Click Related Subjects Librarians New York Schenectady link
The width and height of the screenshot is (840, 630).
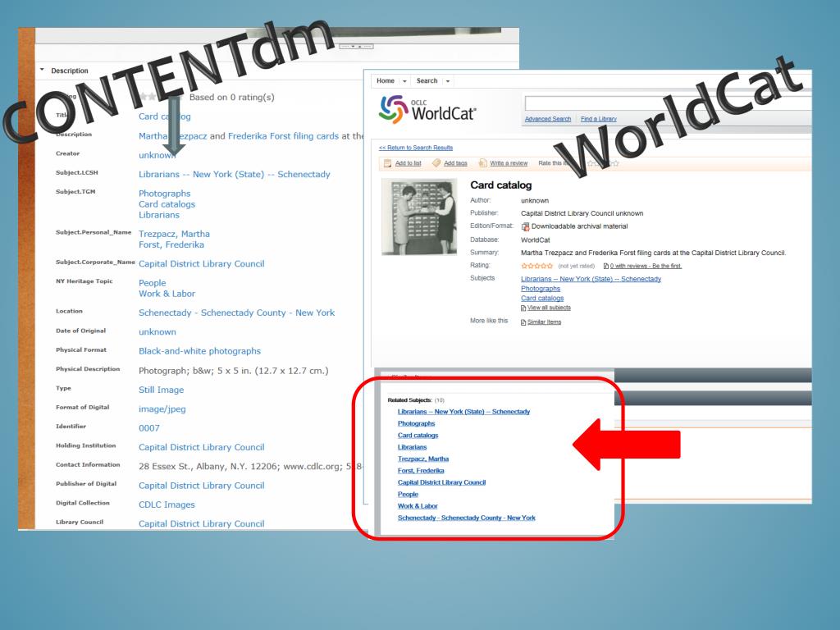tap(464, 412)
